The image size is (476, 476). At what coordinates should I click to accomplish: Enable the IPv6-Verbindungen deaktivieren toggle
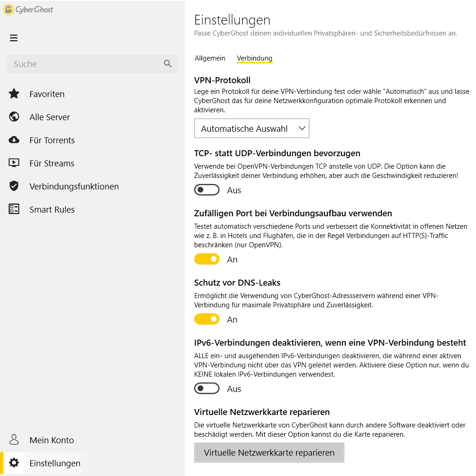coord(207,388)
